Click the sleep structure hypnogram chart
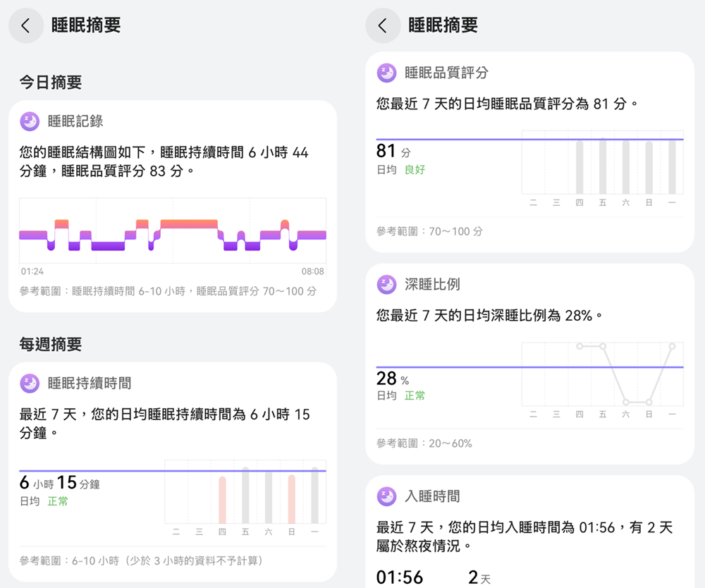Viewport: 705px width, 588px height. pos(173,233)
